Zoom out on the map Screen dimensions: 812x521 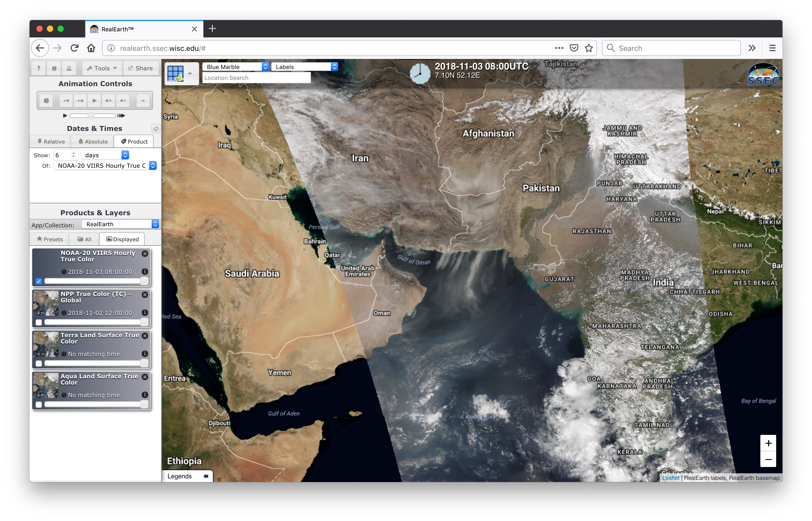coord(768,459)
